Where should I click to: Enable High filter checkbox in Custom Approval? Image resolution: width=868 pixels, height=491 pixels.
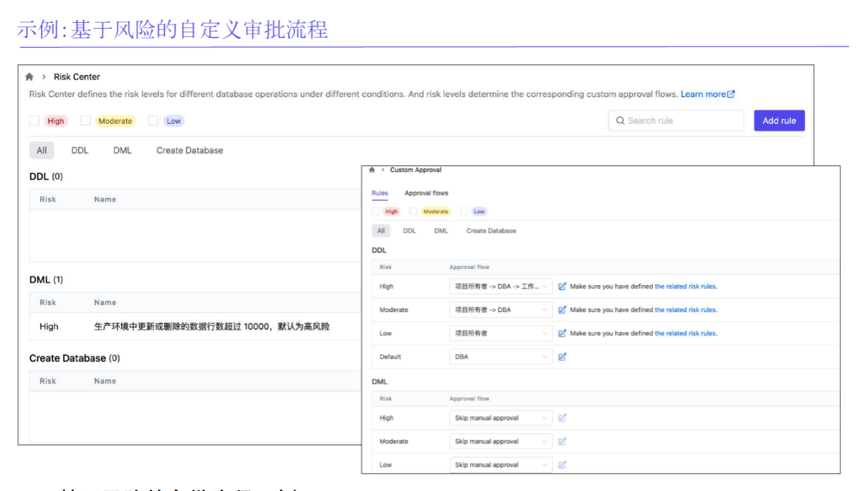(375, 211)
